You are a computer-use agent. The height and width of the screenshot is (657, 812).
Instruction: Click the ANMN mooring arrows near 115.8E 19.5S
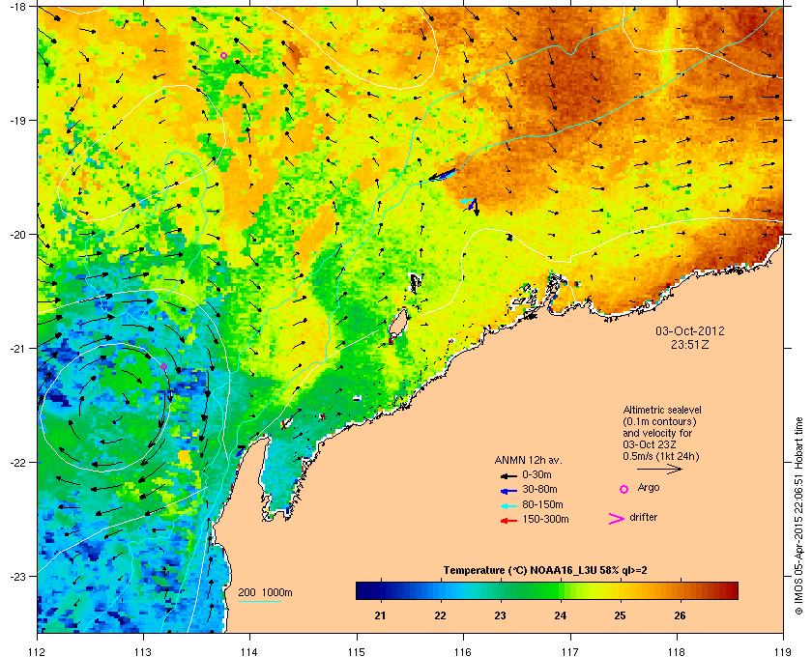click(442, 175)
